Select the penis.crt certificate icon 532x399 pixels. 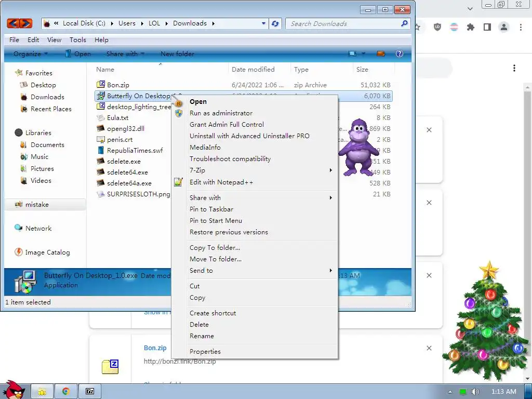tap(100, 139)
